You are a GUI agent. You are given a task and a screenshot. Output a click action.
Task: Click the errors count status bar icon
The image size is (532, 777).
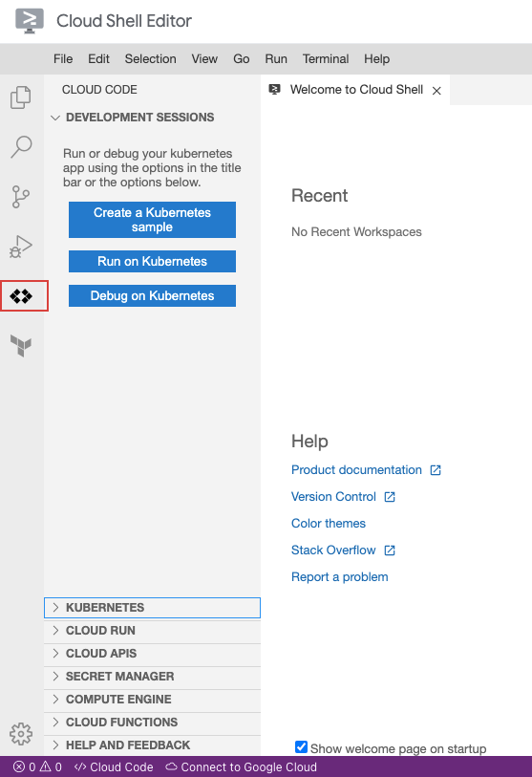coord(19,766)
